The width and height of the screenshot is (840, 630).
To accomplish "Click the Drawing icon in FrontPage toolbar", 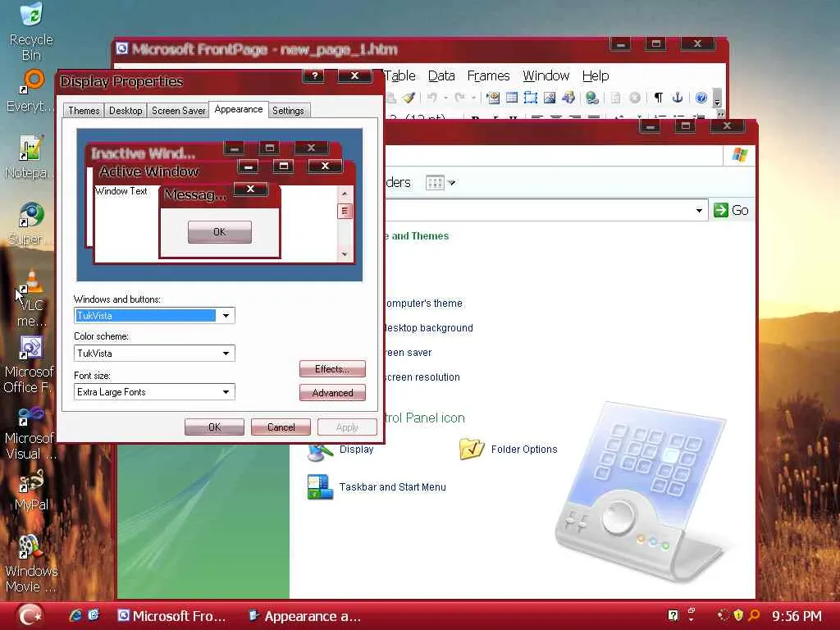I will pyautogui.click(x=568, y=98).
